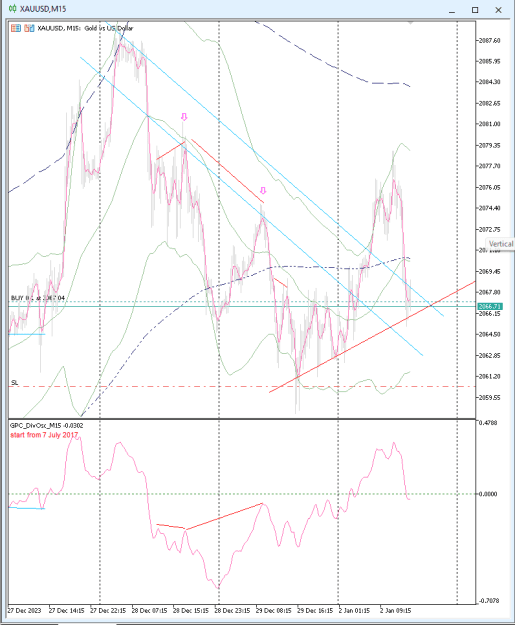Click the 2072.75 price on the scale

pos(490,230)
